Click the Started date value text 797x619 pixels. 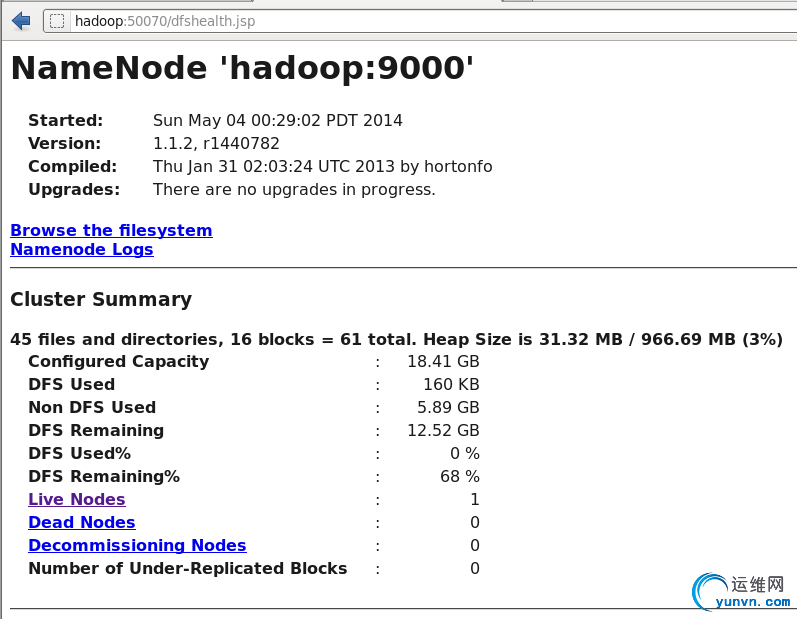tap(278, 120)
